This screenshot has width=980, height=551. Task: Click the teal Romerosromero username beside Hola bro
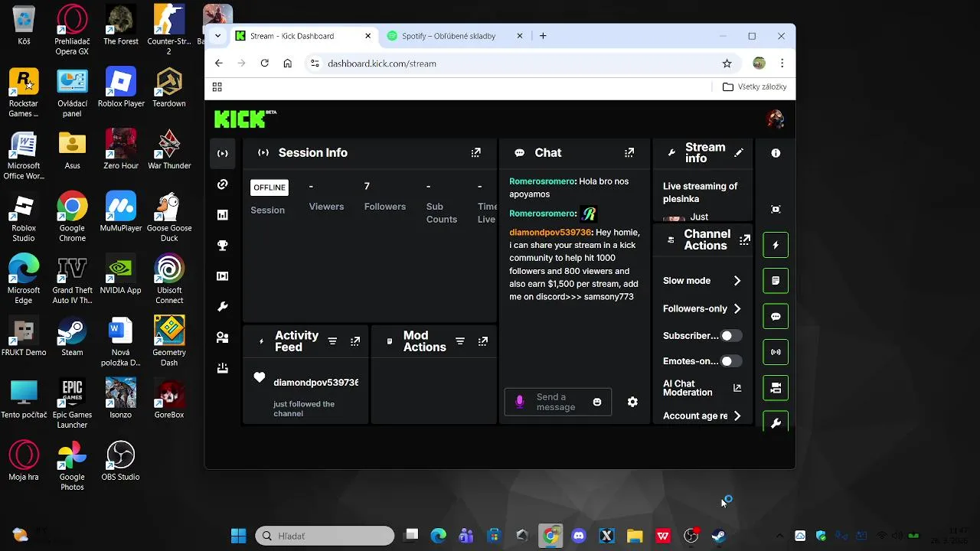click(543, 181)
